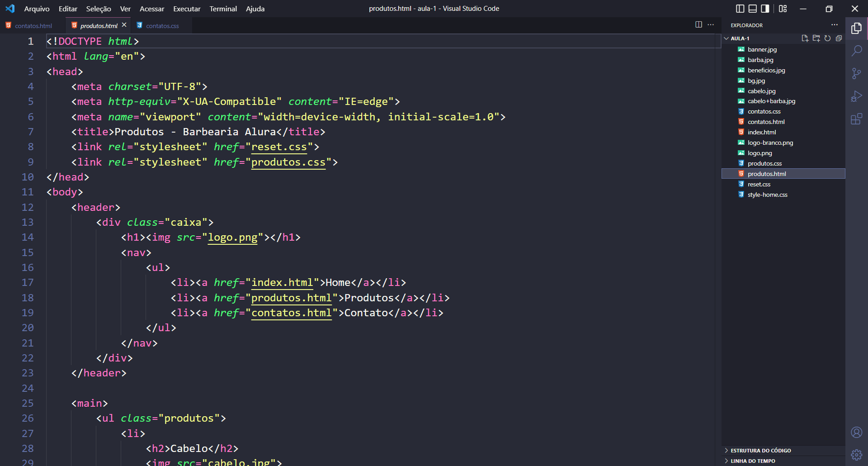Collapse all folders in Explorer
This screenshot has height=466, width=868.
pyautogui.click(x=839, y=38)
